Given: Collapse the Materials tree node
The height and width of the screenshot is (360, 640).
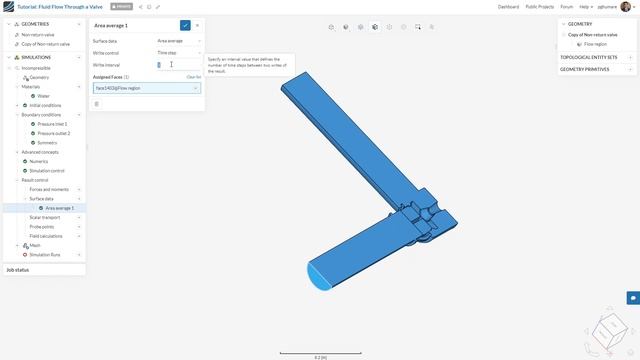Looking at the screenshot, I should point(17,87).
